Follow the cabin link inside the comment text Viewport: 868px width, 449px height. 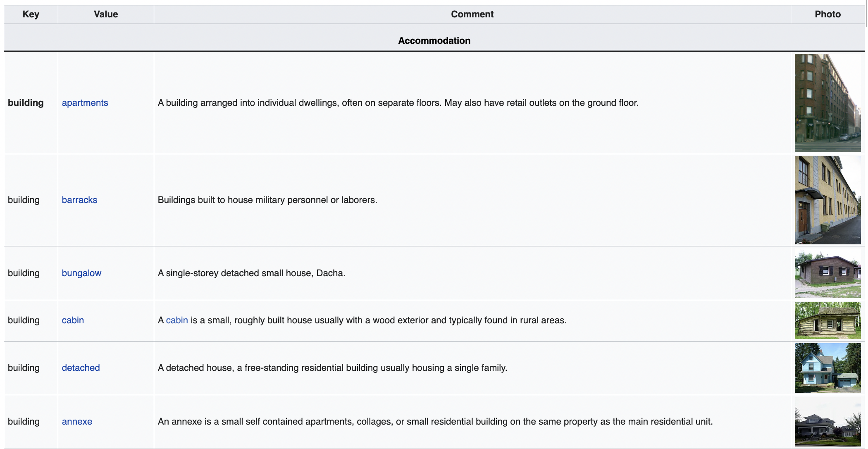pyautogui.click(x=177, y=320)
